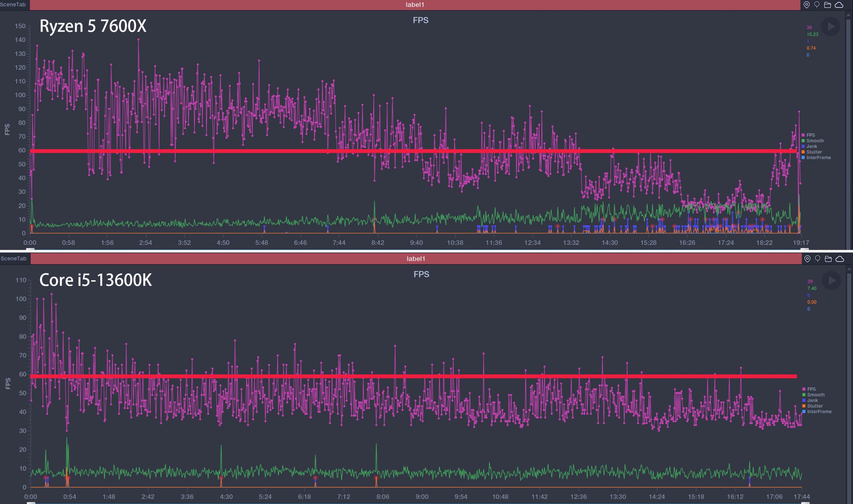Click the FPS title of the bottom chart
This screenshot has height=504, width=853.
click(421, 274)
